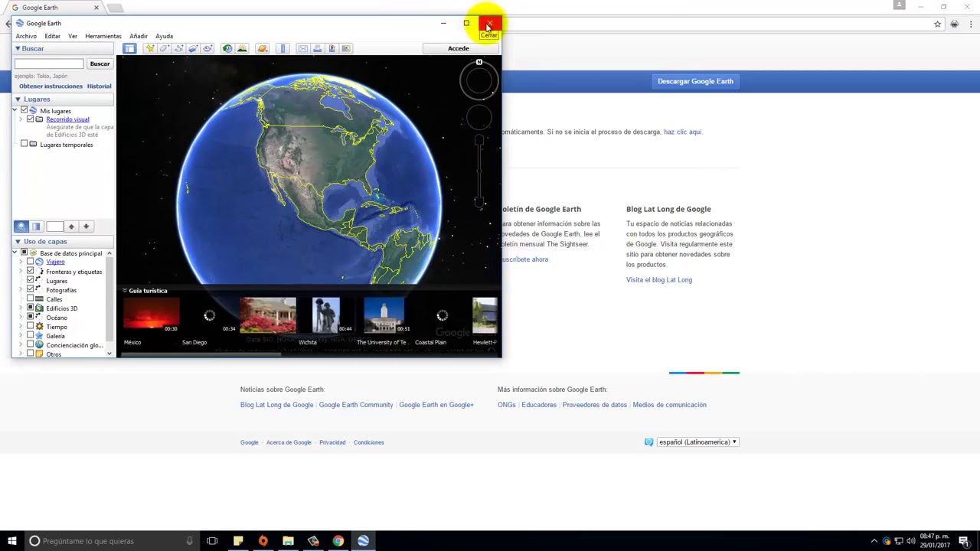
Task: Expand the Fronteras y etiquetas layer
Action: tap(21, 271)
